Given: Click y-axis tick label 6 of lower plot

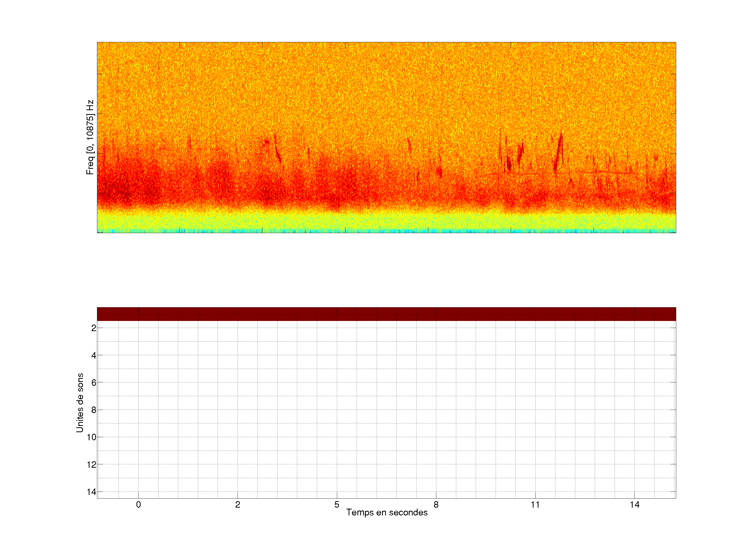Looking at the screenshot, I should [94, 383].
